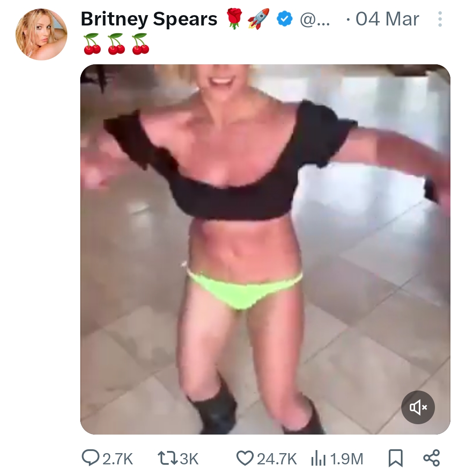
Task: Click the 2.7K reply count
Action: [118, 459]
